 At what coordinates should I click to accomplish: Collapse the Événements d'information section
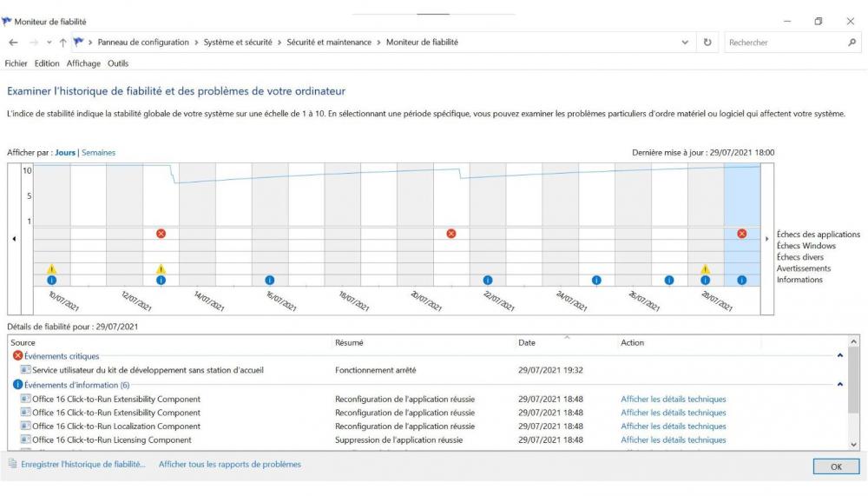pyautogui.click(x=839, y=384)
